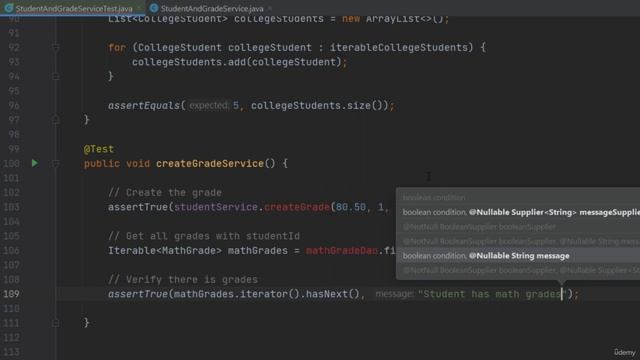This screenshot has width=640, height=360.
Task: Click the @Test annotation
Action: (99, 149)
